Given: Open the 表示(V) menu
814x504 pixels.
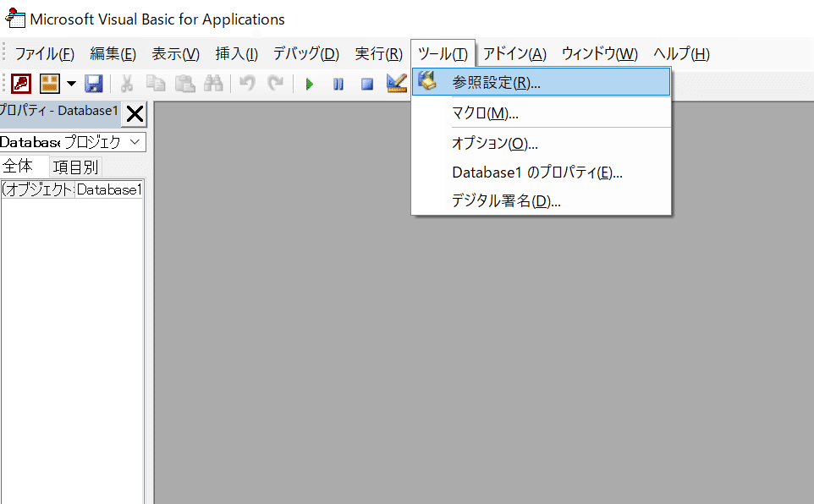Looking at the screenshot, I should (175, 53).
